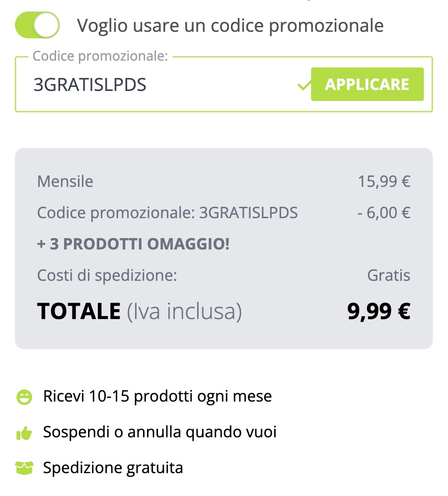
Task: Click the - 6,00 € discount amount
Action: tap(384, 213)
